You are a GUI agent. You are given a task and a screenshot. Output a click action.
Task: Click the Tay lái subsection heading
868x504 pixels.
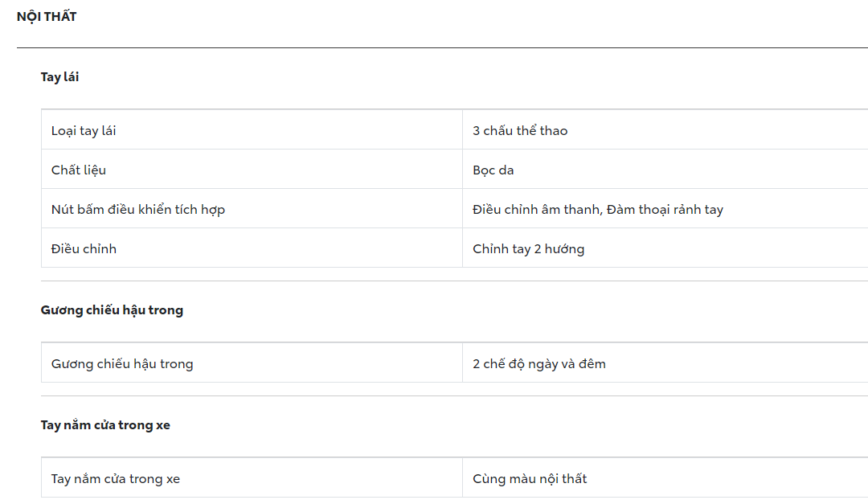click(x=59, y=77)
